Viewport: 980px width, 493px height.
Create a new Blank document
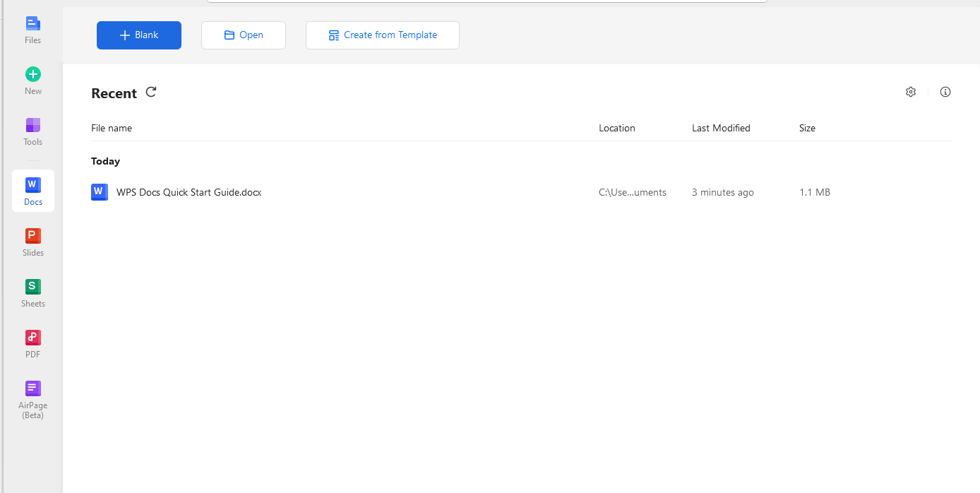click(139, 35)
